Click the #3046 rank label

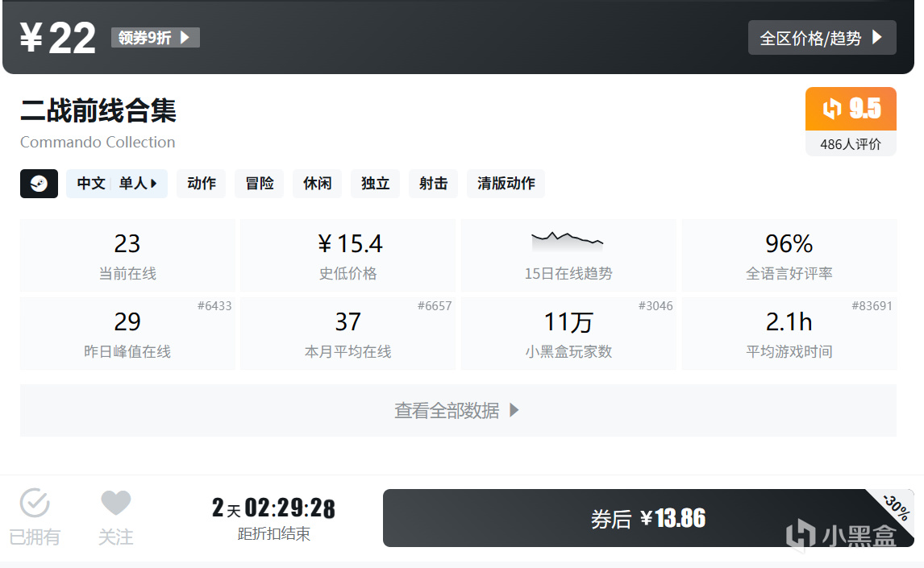656,306
